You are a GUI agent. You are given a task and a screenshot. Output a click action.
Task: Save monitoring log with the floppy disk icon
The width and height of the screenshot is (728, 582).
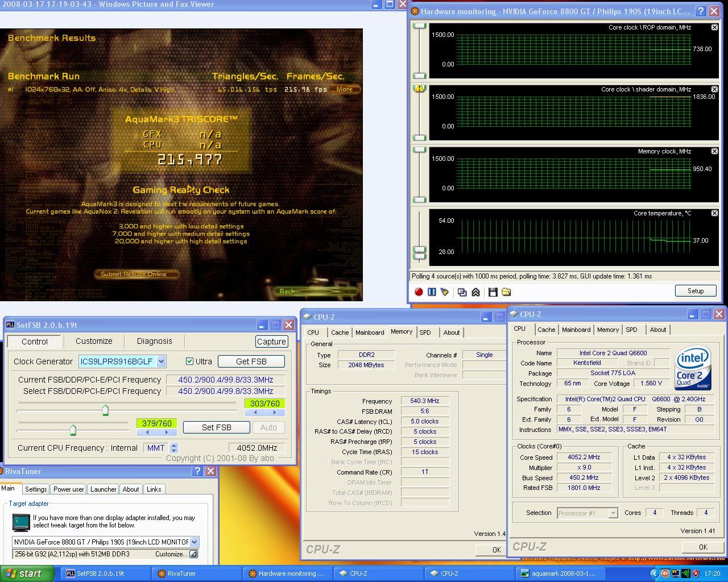click(493, 292)
